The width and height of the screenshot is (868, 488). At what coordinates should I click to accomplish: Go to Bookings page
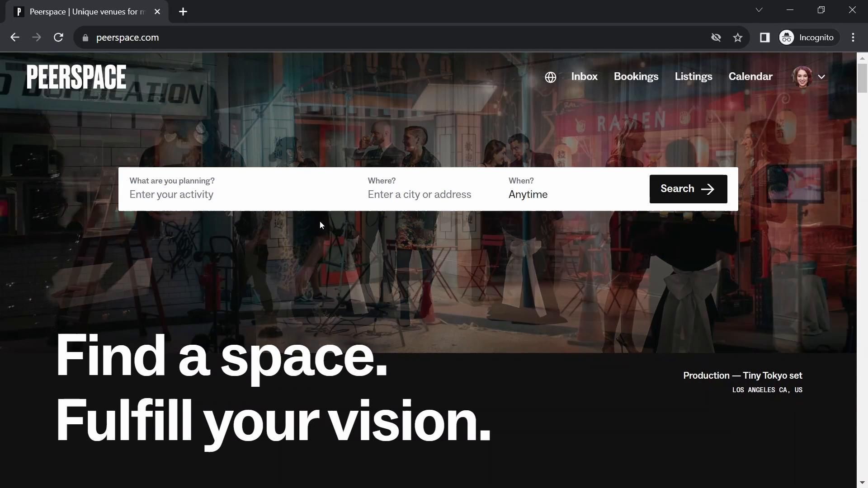[x=636, y=77]
